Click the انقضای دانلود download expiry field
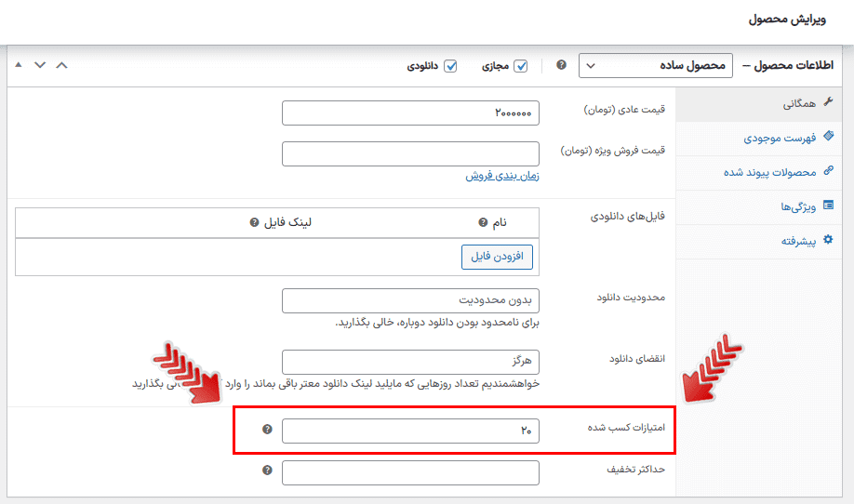The height and width of the screenshot is (504, 854). tap(410, 362)
